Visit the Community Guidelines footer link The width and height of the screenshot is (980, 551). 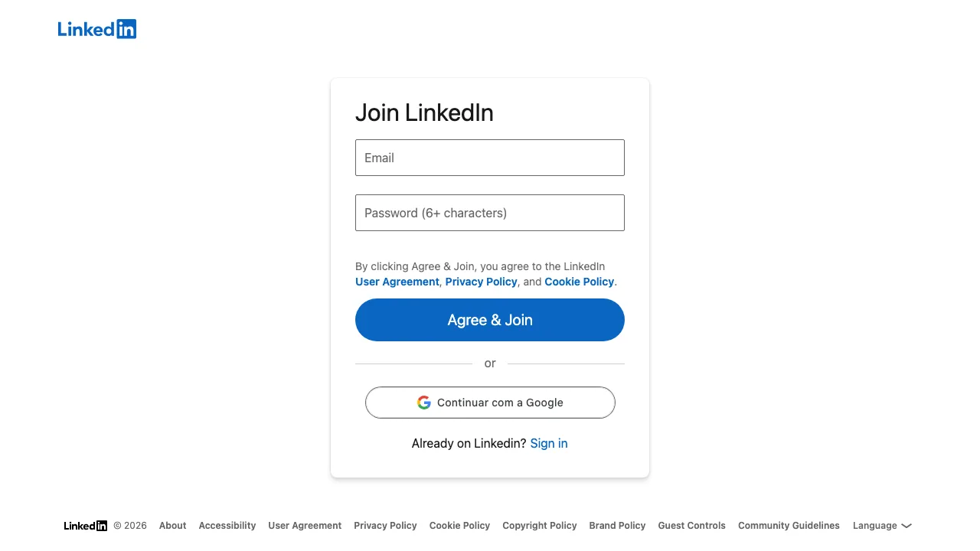point(789,526)
